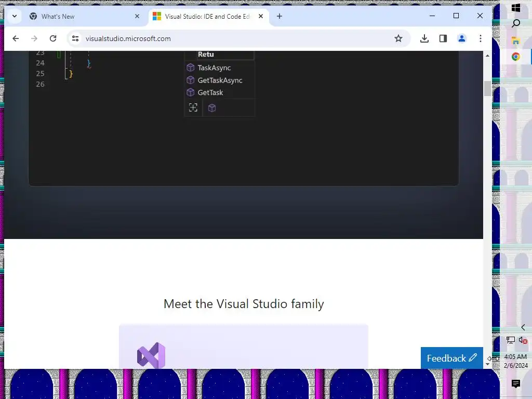Click the Chrome back arrow
The height and width of the screenshot is (399, 532).
(16, 38)
